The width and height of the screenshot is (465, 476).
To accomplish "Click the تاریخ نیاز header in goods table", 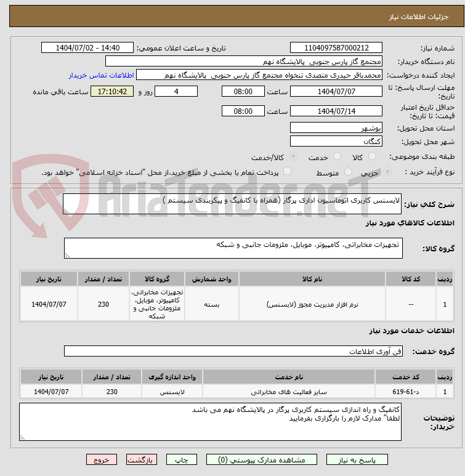I will (49, 279).
